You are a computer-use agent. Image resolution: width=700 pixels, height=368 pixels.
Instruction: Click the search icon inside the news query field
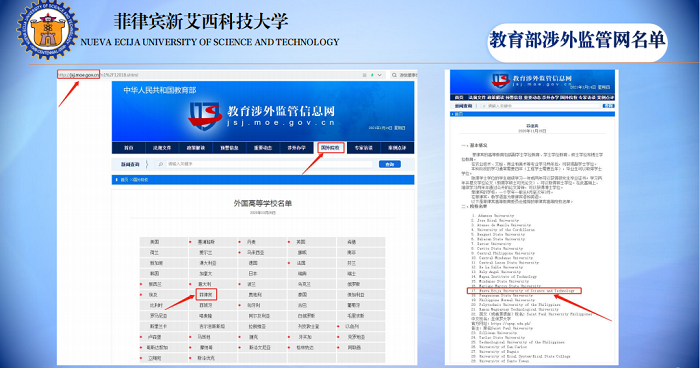tap(161, 164)
